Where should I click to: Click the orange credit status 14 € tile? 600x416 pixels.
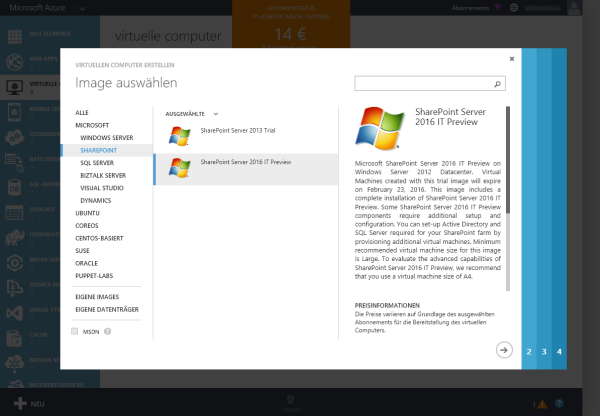coord(291,24)
